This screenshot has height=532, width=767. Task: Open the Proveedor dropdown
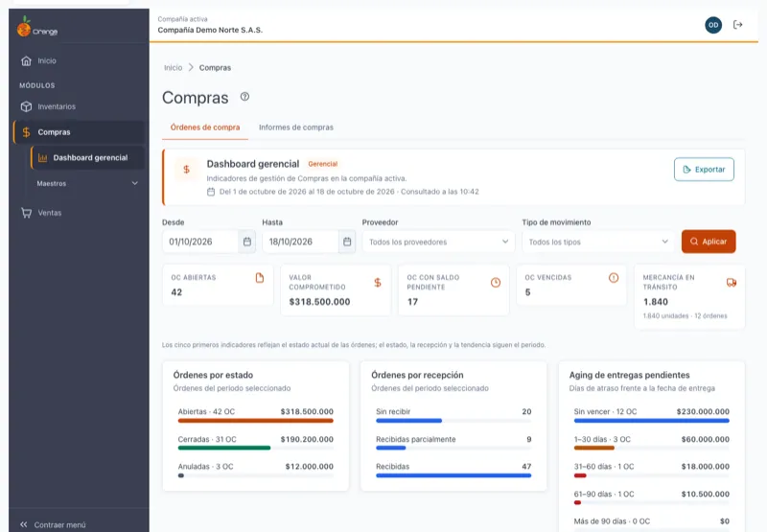[x=438, y=242]
